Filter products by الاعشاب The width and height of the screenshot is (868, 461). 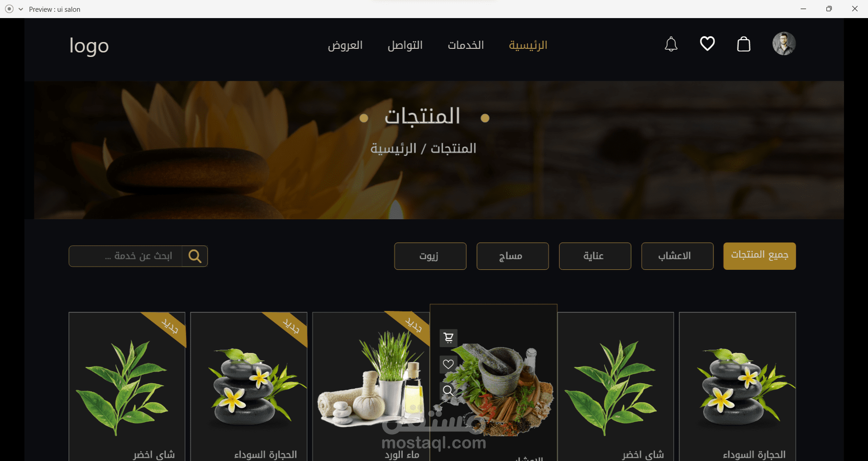(677, 256)
